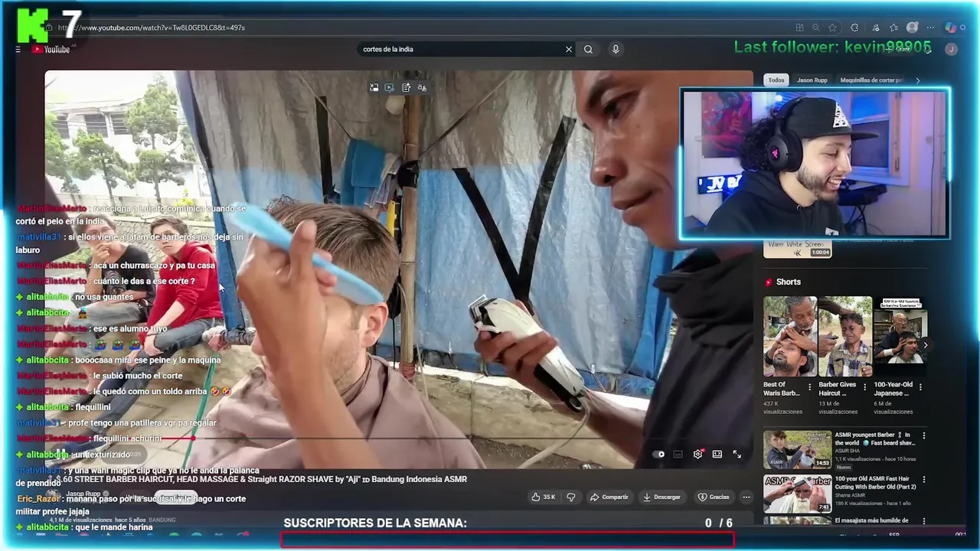Click the video screenshot overlay icon
The image size is (980, 551).
pyautogui.click(x=390, y=88)
